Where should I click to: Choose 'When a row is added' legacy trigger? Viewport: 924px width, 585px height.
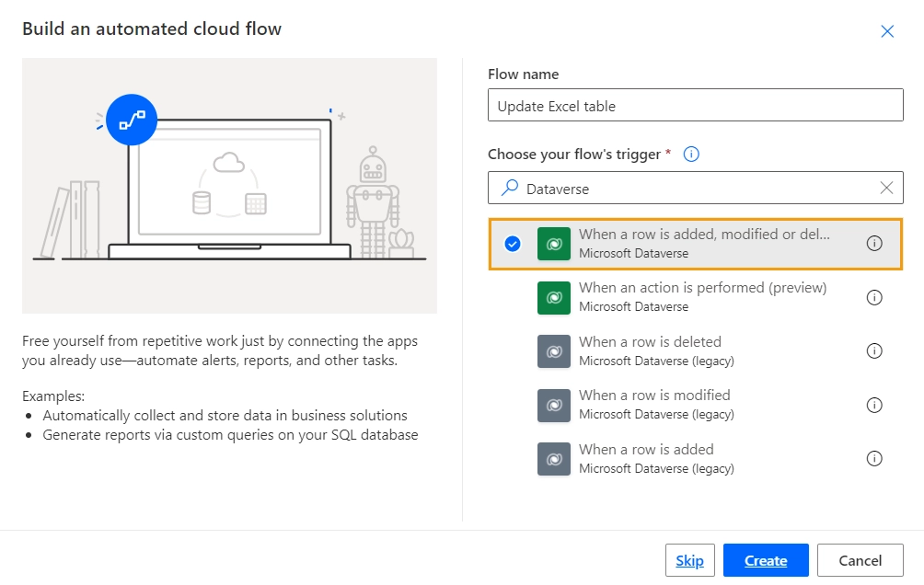646,450
